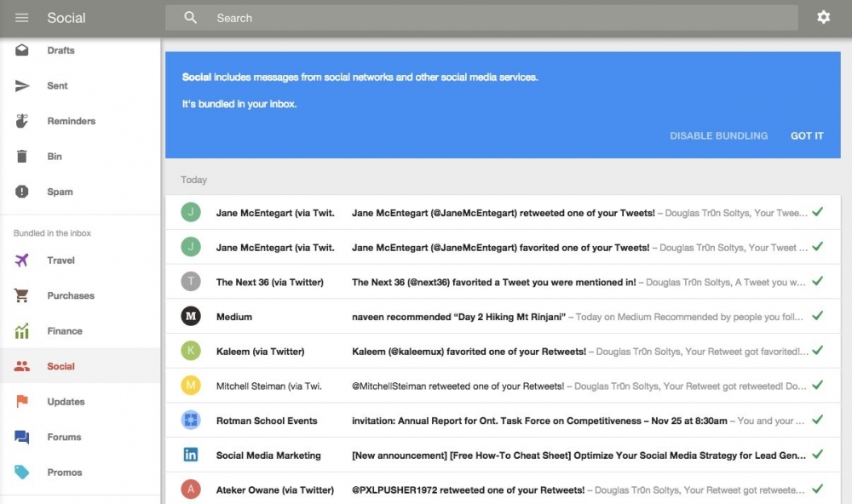Open @MitchellSteiman retweeted your Retweets email
The width and height of the screenshot is (852, 504).
(x=503, y=385)
